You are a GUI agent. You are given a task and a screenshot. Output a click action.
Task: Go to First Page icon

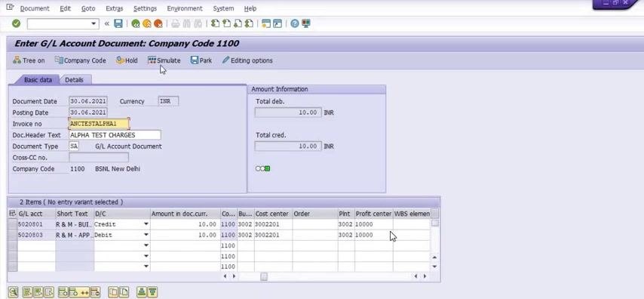pos(215,24)
